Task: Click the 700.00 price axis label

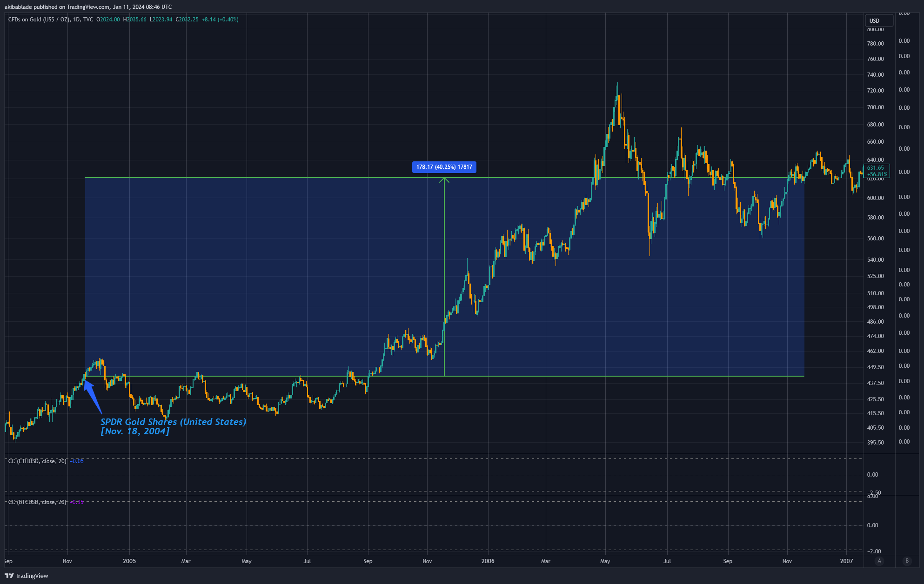Action: [x=875, y=107]
